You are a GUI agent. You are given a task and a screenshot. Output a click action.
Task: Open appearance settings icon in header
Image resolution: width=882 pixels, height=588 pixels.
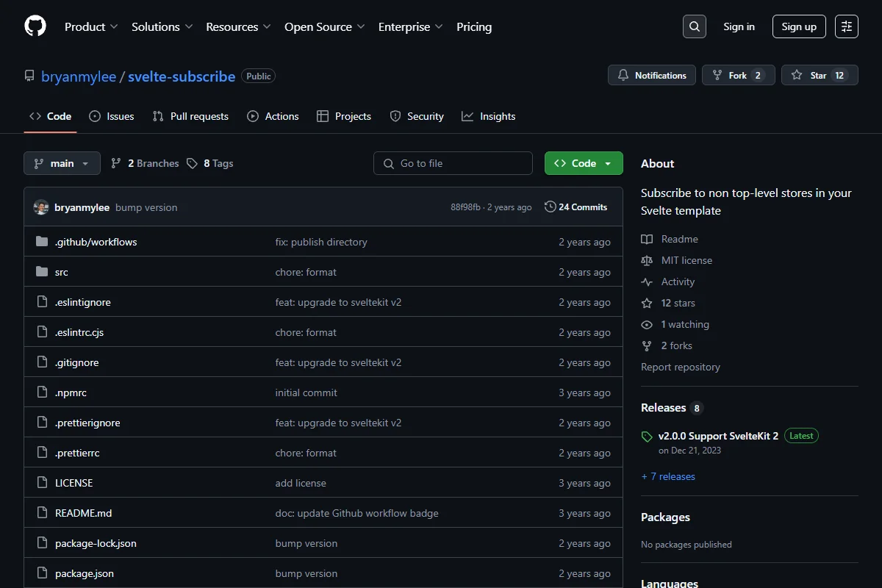pos(847,26)
